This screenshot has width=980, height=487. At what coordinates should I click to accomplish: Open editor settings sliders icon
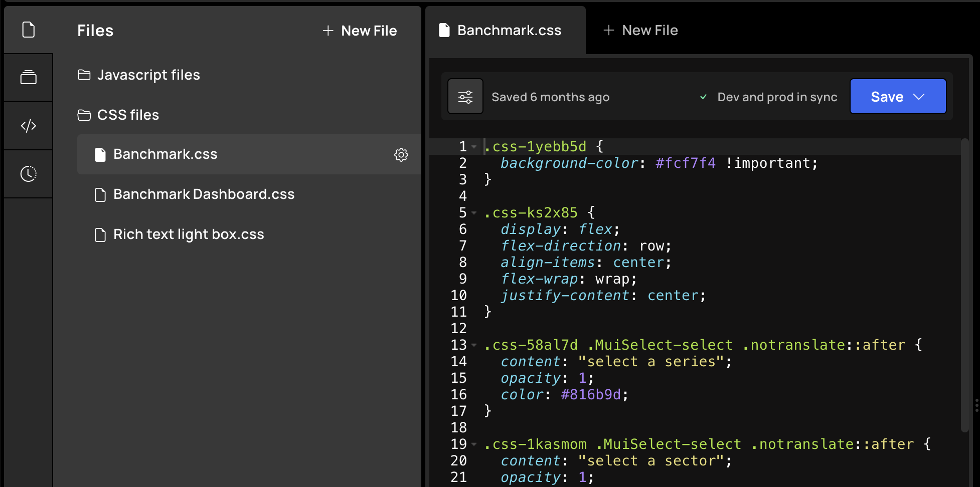coord(465,96)
